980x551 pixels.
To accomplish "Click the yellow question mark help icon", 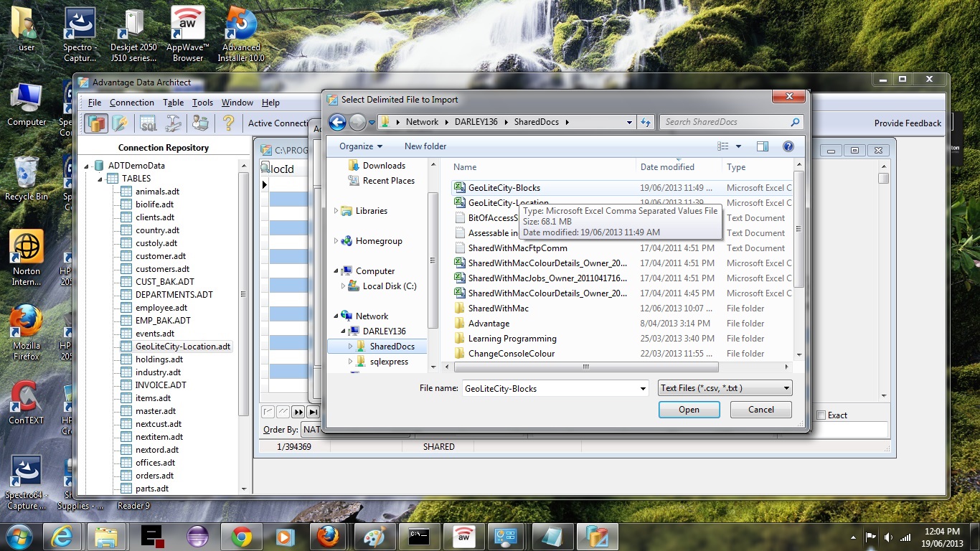I will (228, 123).
